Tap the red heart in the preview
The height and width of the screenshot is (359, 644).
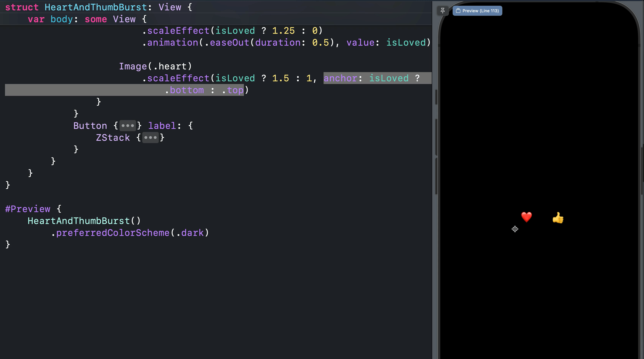[526, 217]
